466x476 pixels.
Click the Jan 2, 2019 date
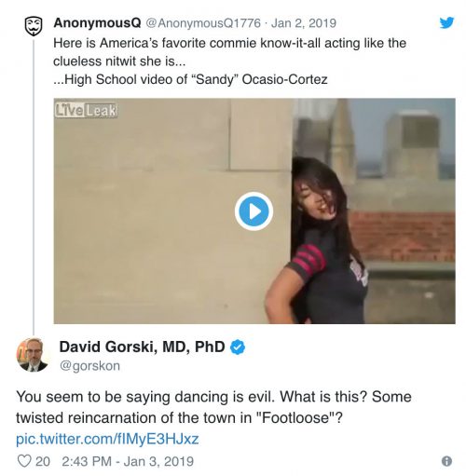click(x=304, y=23)
